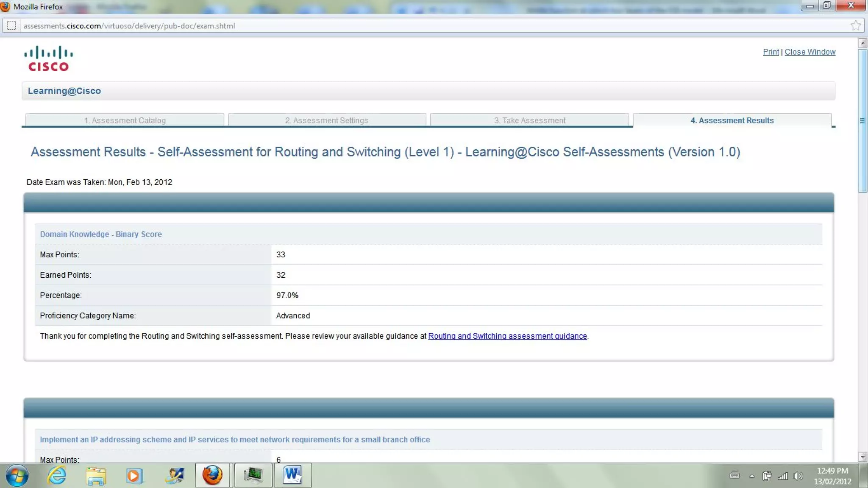This screenshot has height=488, width=868.
Task: Open the Assessment Catalog tab
Action: (125, 120)
